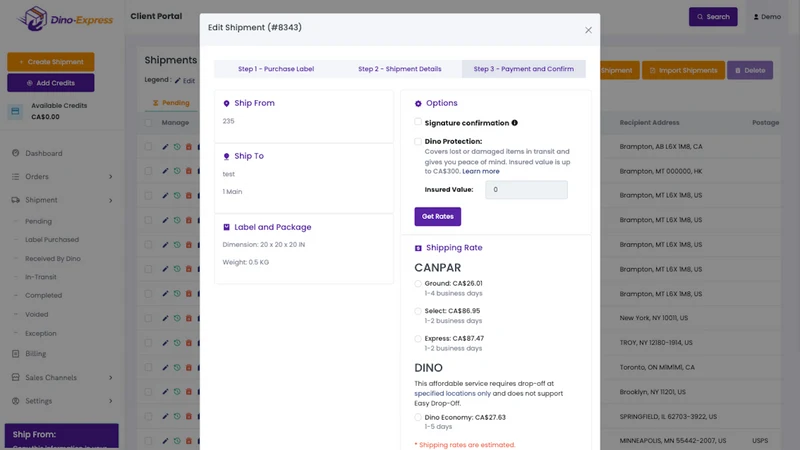Screen dimensions: 800x450
Task: Click history icon for Toronto, ON M1M1M1 row
Action: point(177,367)
